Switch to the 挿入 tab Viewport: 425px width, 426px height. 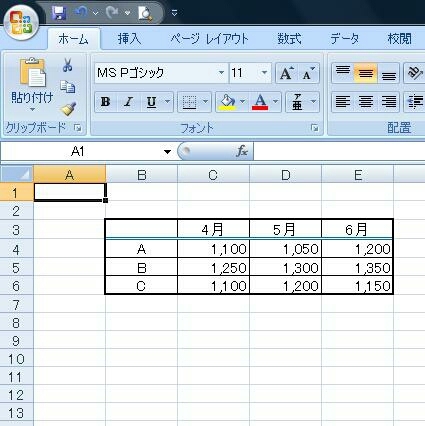pyautogui.click(x=129, y=39)
